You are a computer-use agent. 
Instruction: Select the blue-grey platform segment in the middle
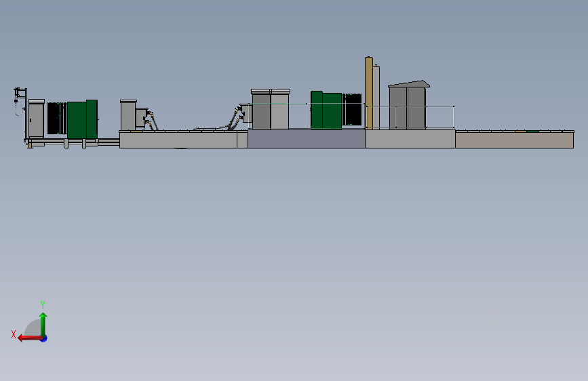pyautogui.click(x=307, y=139)
